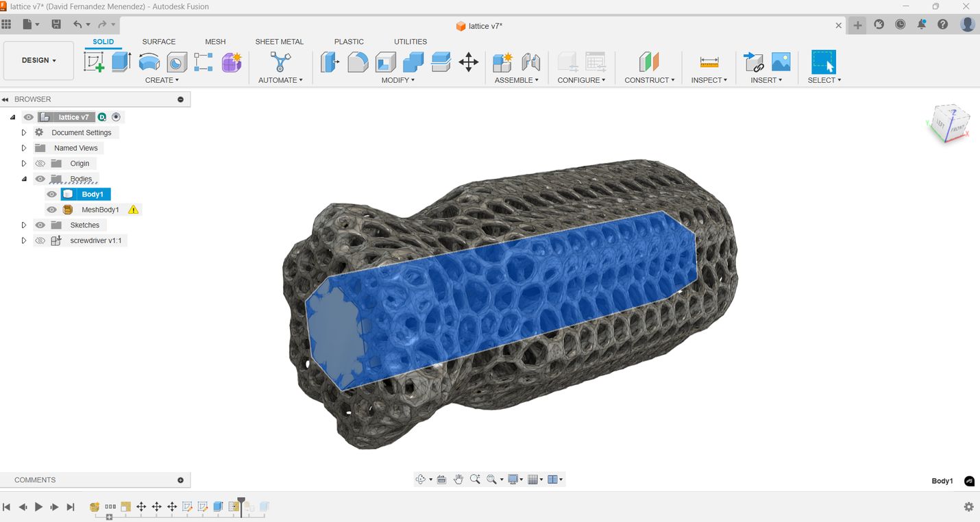Screen dimensions: 980x522
Task: Select the Press Pull tool
Action: click(330, 62)
